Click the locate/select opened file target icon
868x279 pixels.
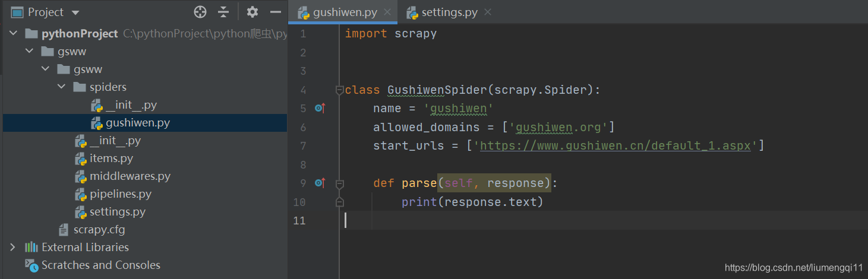(x=200, y=12)
